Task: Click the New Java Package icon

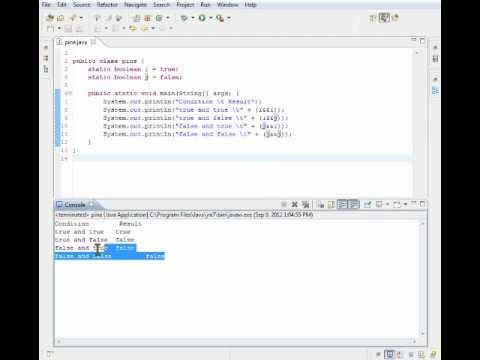Action: point(148,18)
